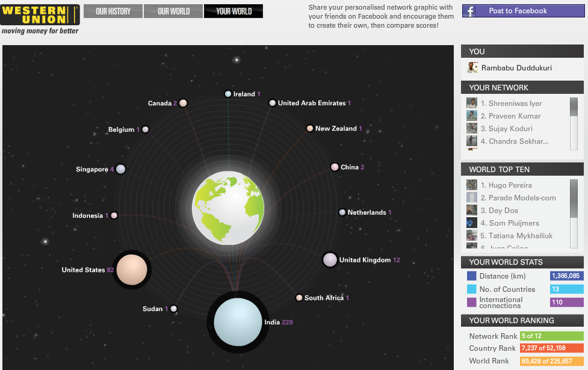Viewport: 588px width, 370px height.
Task: Click the cyan No. of Countries swatch
Action: click(x=471, y=289)
